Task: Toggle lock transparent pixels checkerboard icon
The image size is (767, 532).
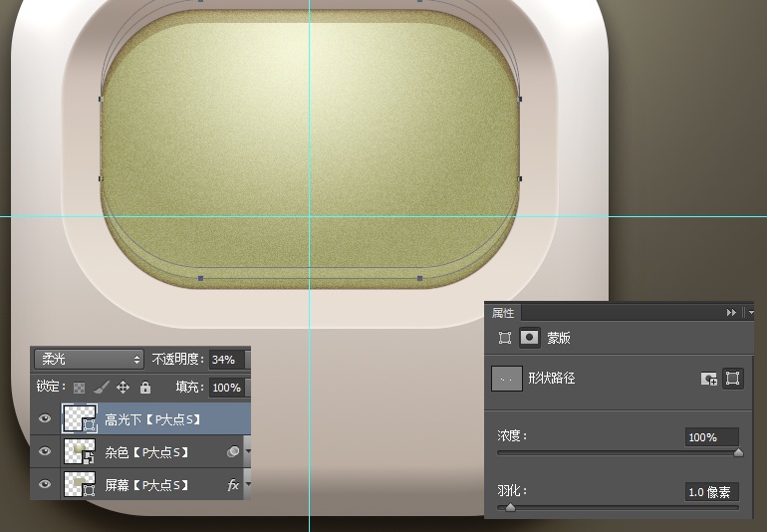Action: coord(80,389)
